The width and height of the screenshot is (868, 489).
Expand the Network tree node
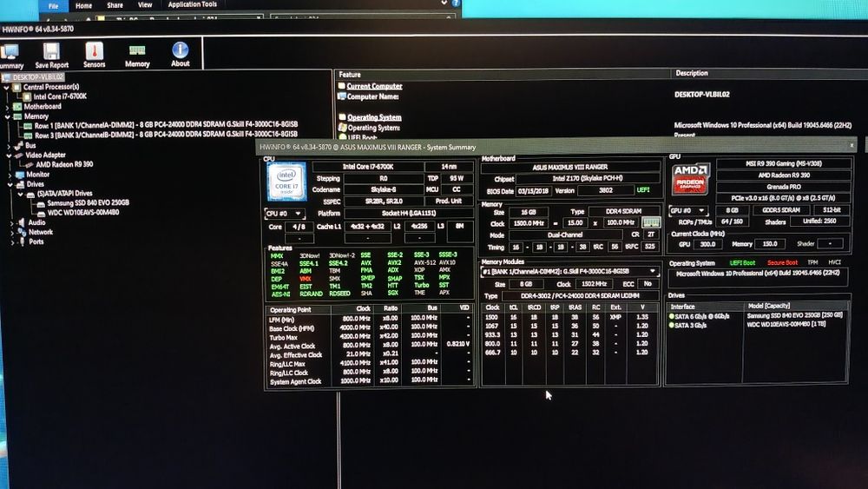click(x=12, y=233)
